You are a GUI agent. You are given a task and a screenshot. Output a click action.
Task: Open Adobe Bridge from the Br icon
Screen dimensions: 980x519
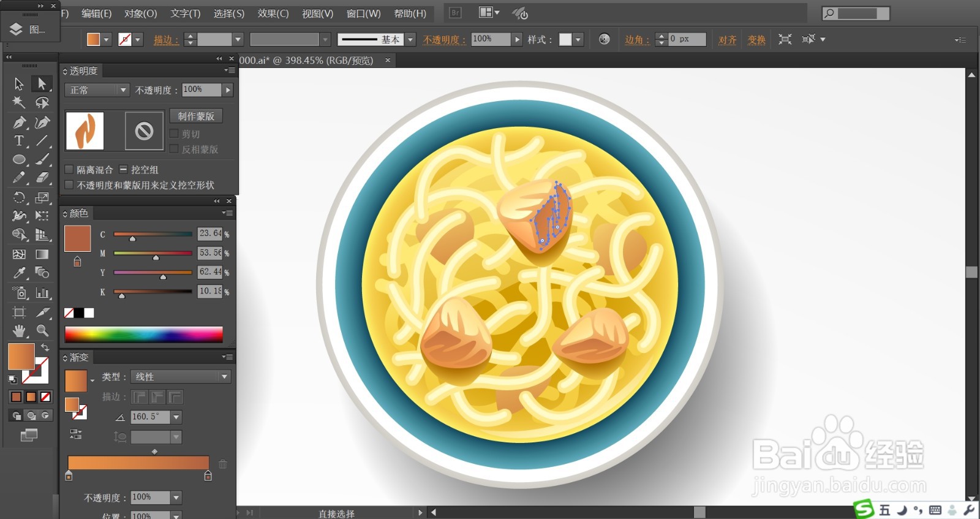coord(455,12)
